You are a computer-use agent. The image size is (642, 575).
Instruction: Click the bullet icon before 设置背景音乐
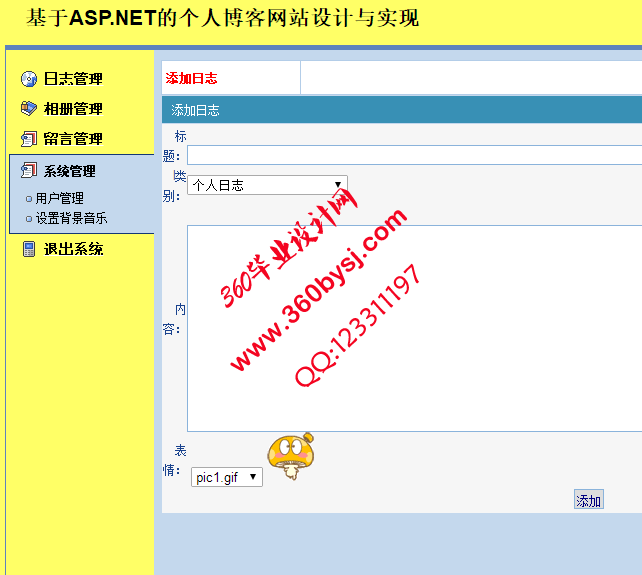29,219
